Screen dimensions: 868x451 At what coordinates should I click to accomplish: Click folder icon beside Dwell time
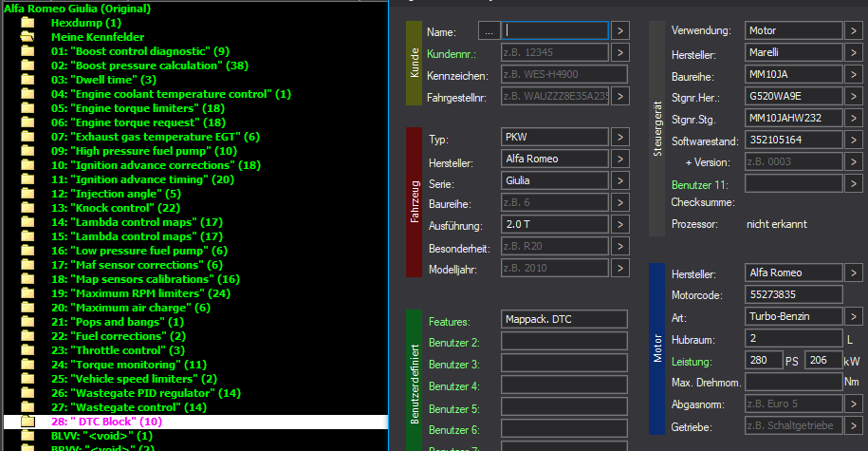tap(28, 80)
